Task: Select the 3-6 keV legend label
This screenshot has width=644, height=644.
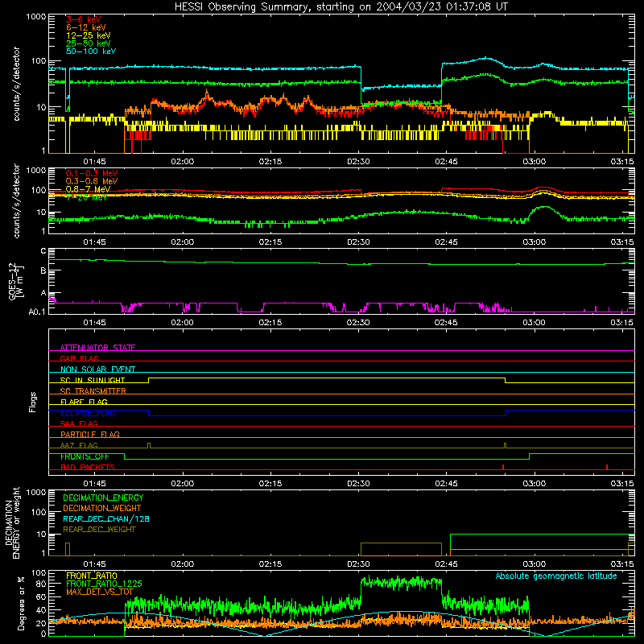Action: (83, 19)
